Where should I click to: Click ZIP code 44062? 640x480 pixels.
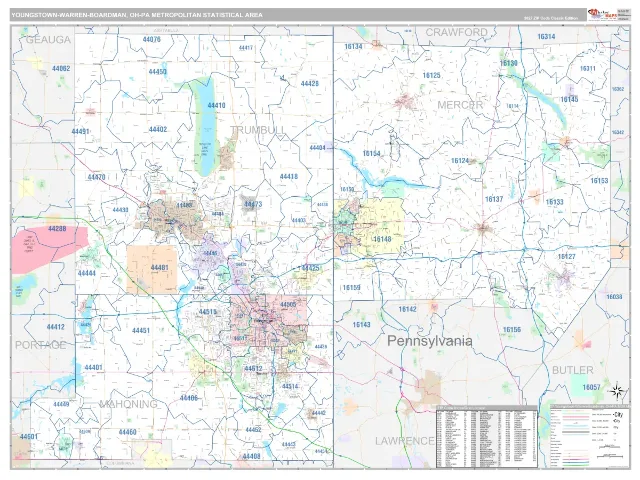[x=61, y=69]
